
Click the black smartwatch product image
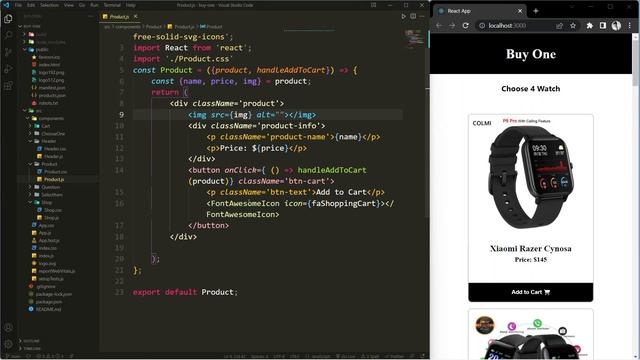531,177
